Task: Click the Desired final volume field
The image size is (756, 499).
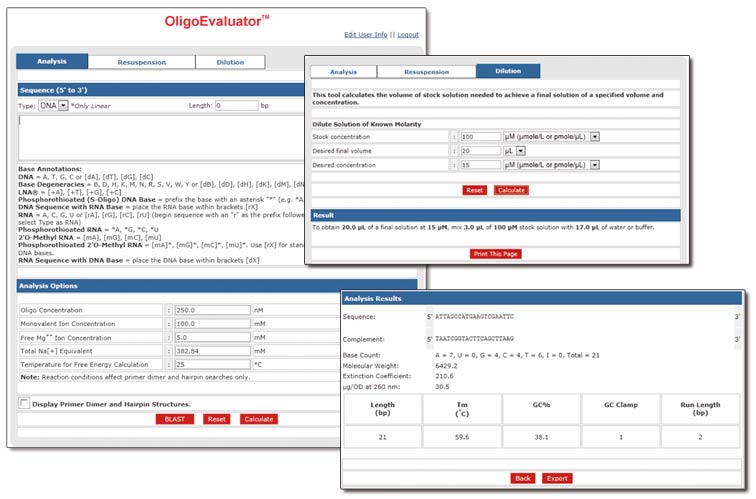Action: (x=481, y=151)
